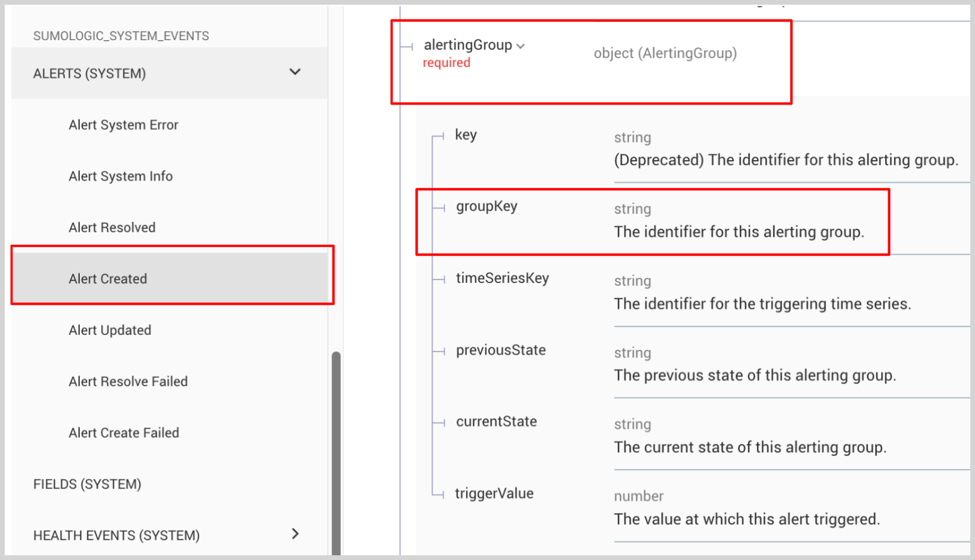This screenshot has width=975, height=560.
Task: Select the previousState property row
Action: point(500,350)
